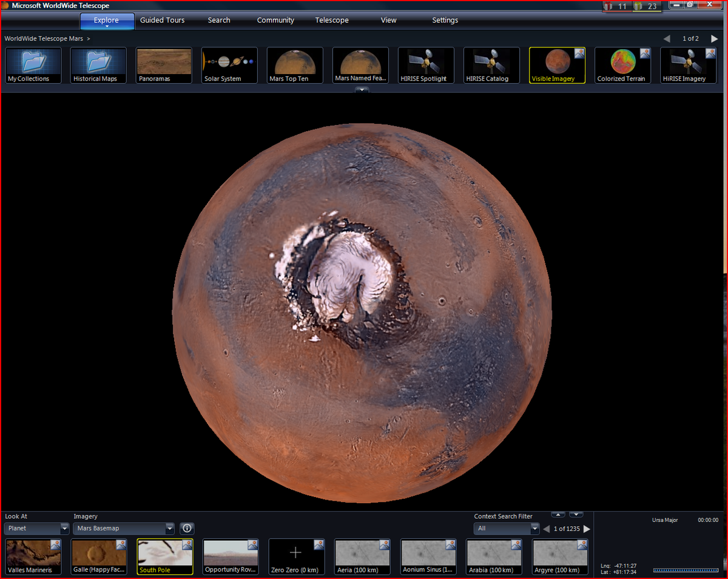
Task: Select the Visible Imagery thumbnail
Action: point(556,65)
